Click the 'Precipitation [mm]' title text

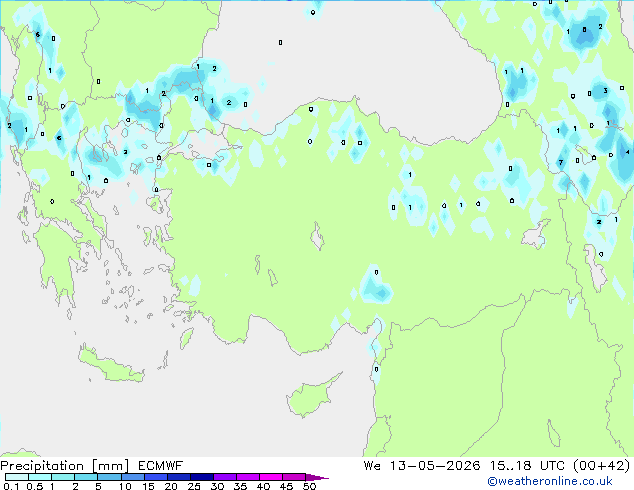[65, 466]
